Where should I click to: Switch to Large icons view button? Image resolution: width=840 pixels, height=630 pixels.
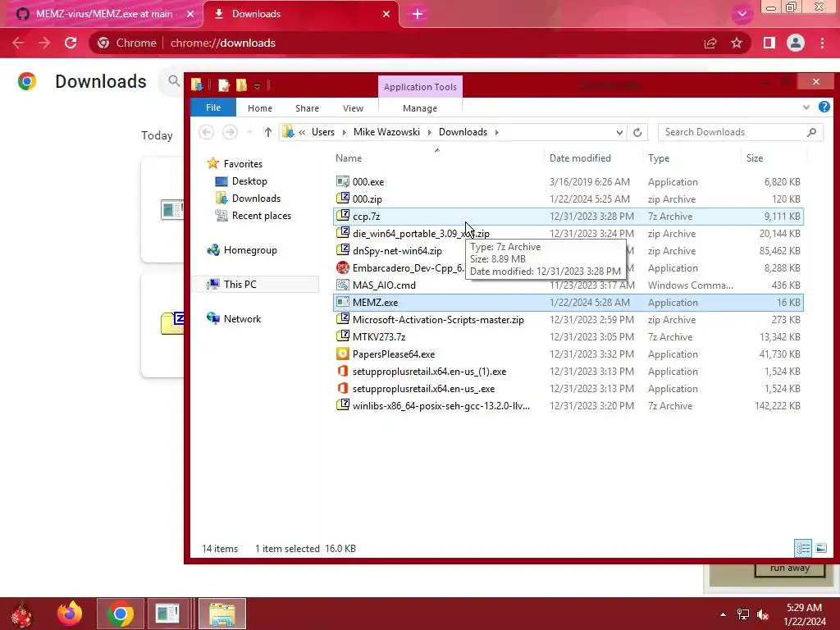[x=820, y=548]
